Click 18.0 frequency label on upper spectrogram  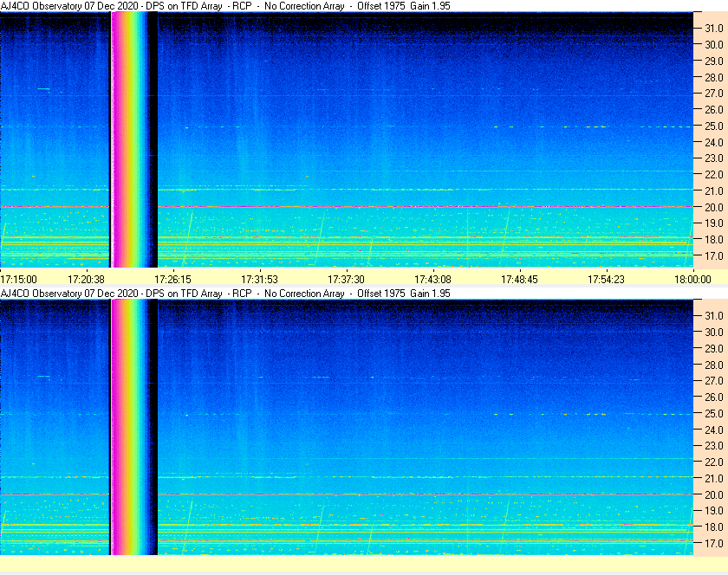coord(714,240)
